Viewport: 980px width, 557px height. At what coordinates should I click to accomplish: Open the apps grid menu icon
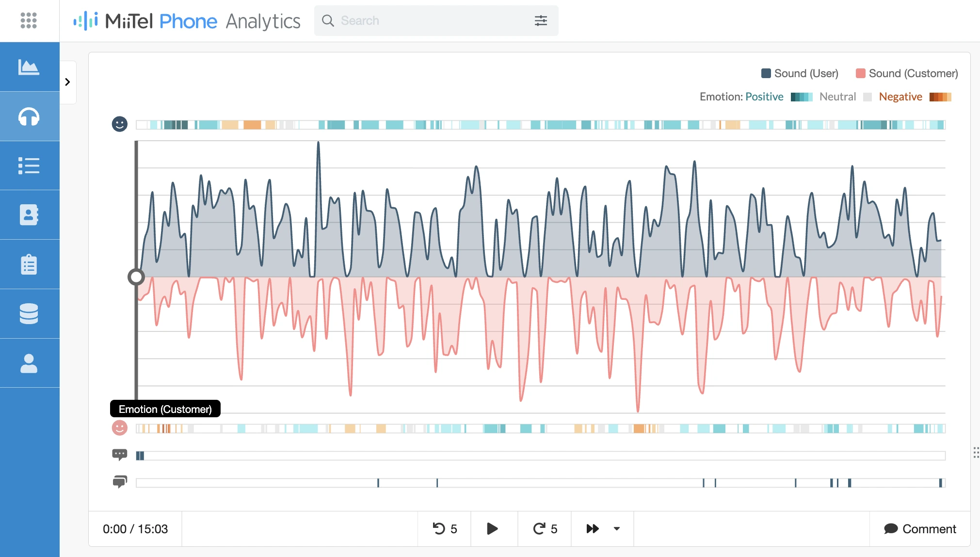(29, 20)
